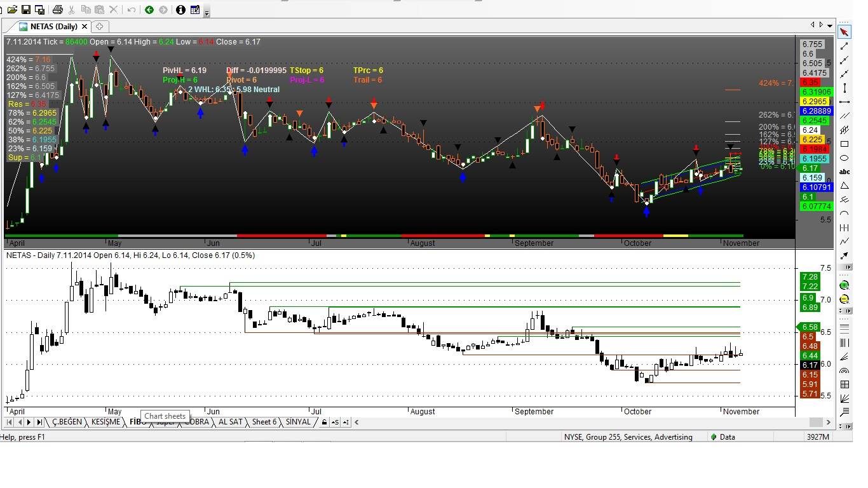868x488 pixels.
Task: Go back with green arrow icon
Action: [x=149, y=10]
